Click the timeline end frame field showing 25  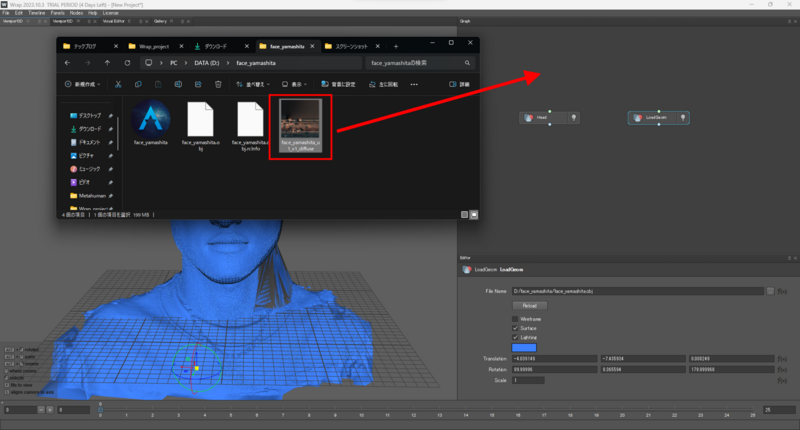779,410
